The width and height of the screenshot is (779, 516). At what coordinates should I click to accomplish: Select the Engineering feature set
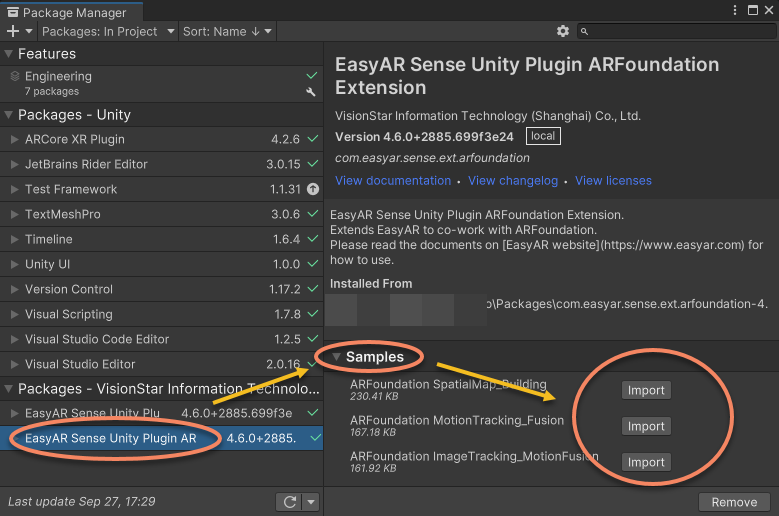point(161,84)
